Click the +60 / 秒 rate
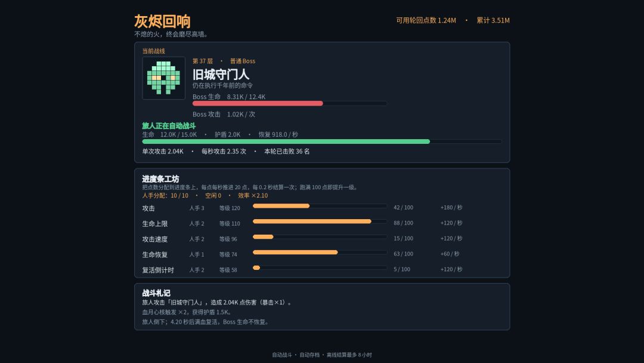 pyautogui.click(x=450, y=254)
